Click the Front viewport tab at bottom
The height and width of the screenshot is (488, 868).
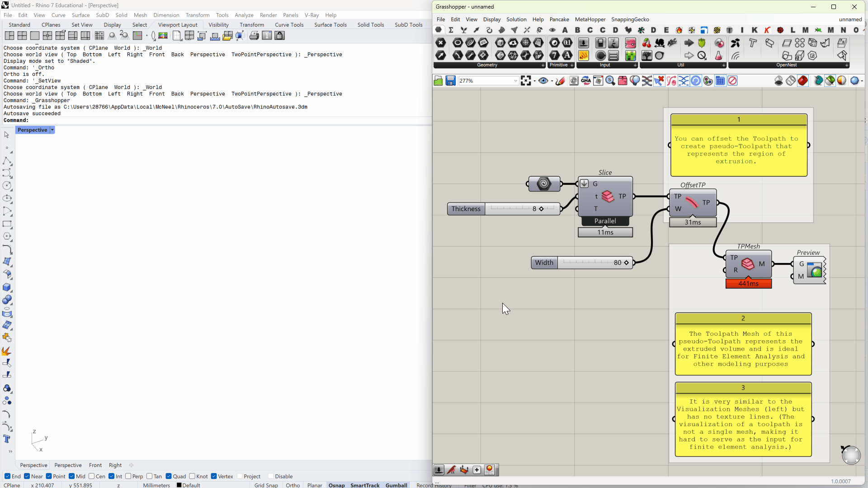tap(95, 465)
